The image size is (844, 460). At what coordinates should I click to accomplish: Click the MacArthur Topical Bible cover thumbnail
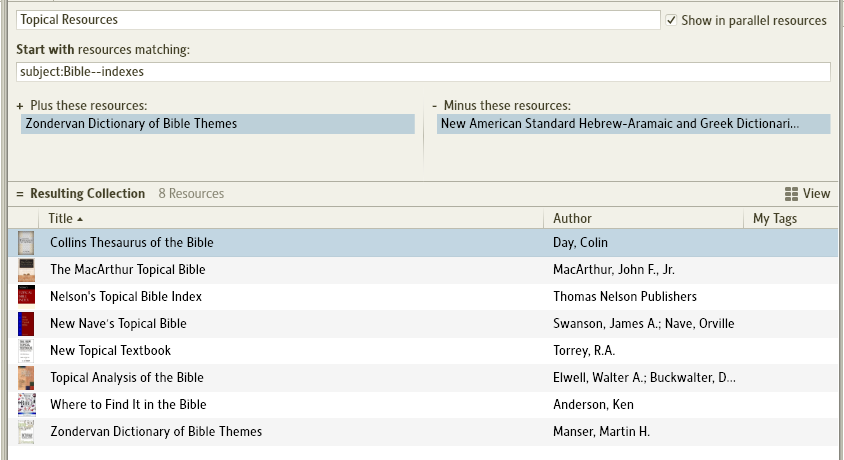click(26, 270)
